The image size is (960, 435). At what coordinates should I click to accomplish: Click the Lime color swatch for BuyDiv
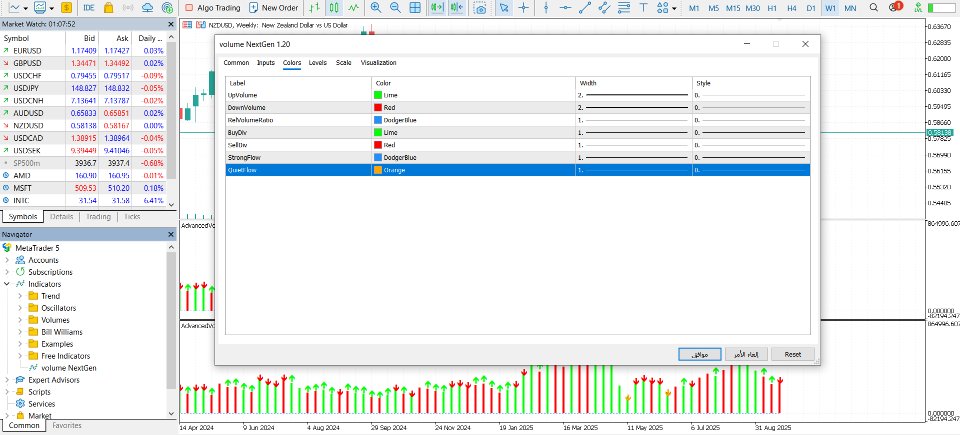tap(378, 132)
